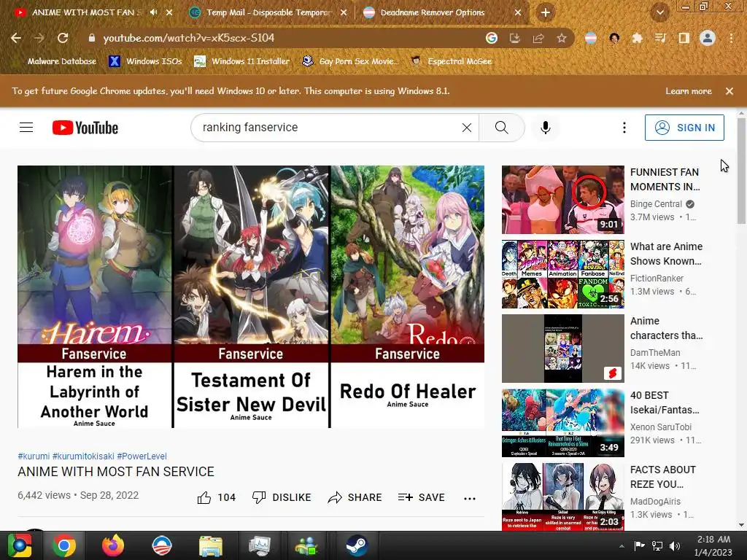Open FUNNIEST FAN MOMENTS video thumbnail
The width and height of the screenshot is (747, 560).
click(562, 200)
